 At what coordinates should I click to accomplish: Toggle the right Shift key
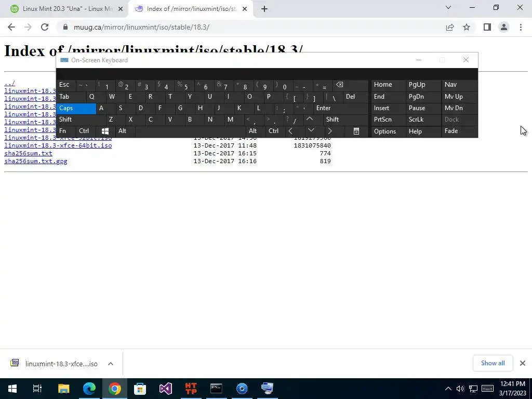(x=345, y=119)
